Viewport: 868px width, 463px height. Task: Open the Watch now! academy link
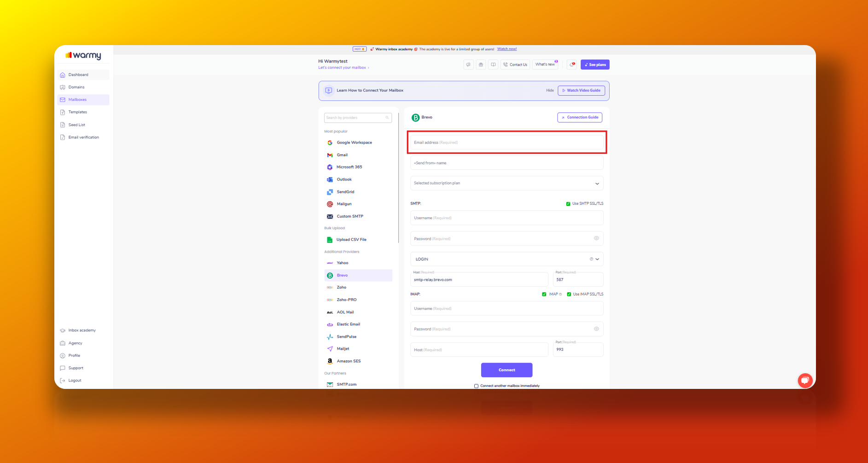[507, 49]
